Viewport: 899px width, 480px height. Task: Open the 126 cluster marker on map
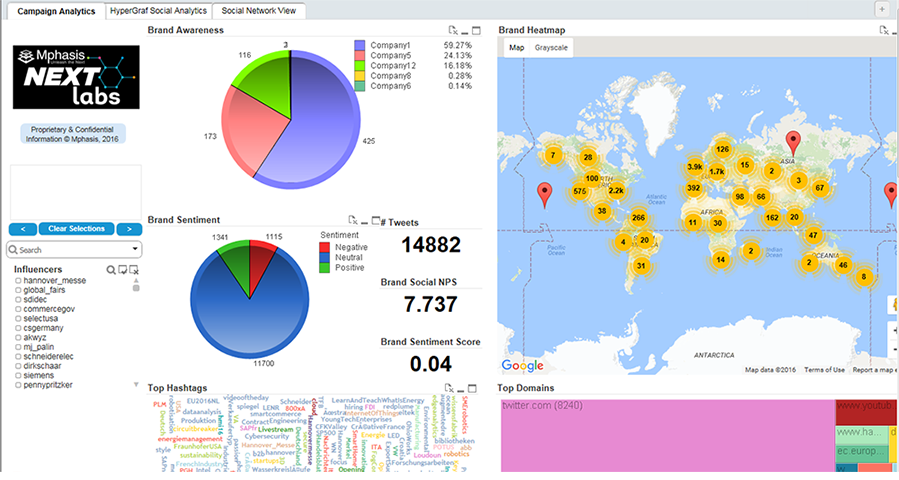[x=722, y=149]
